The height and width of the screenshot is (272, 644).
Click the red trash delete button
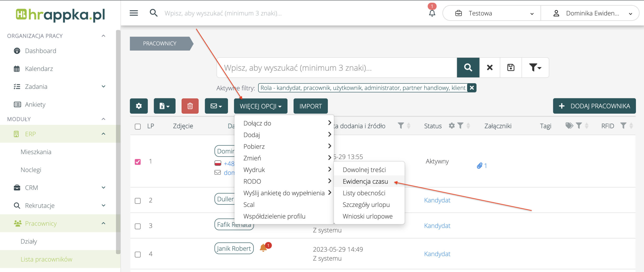pyautogui.click(x=190, y=106)
